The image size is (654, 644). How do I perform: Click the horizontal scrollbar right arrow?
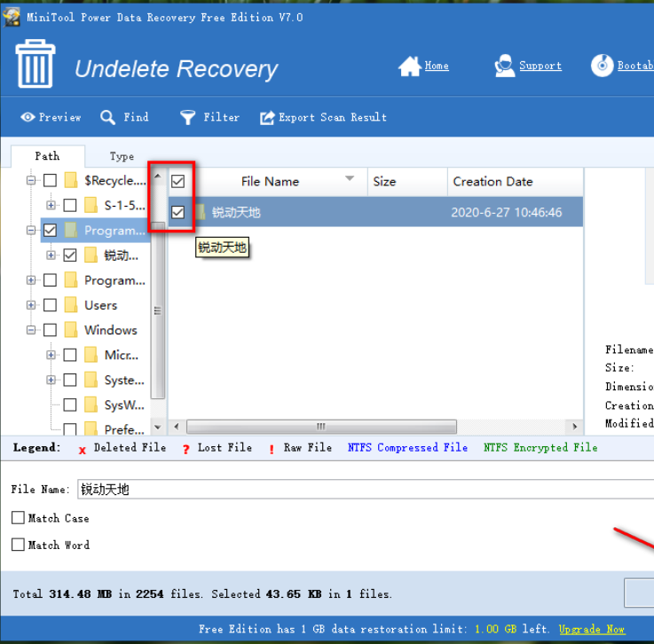tap(575, 427)
